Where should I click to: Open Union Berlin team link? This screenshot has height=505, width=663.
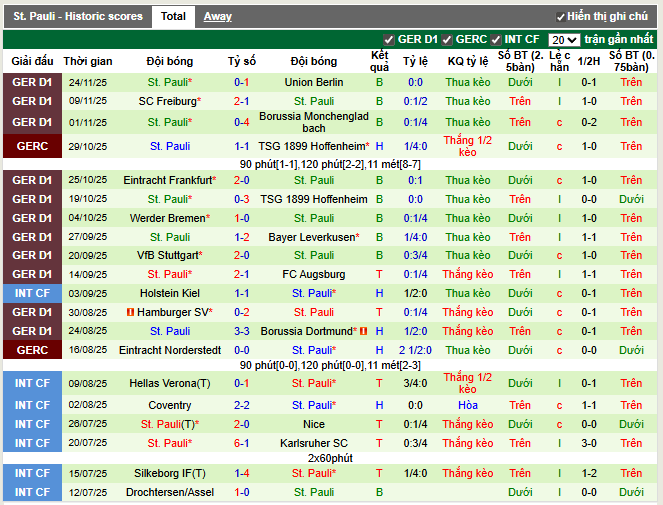(313, 83)
